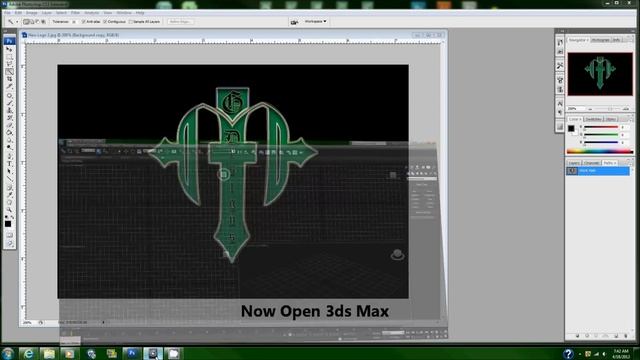
Task: Click Navigator zoom out button
Action: (x=590, y=109)
